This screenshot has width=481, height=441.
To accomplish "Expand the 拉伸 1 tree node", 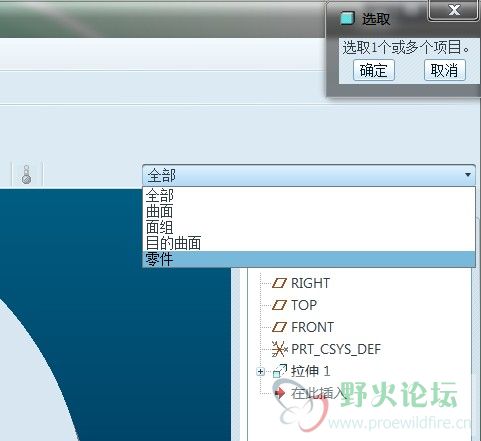I will coord(261,371).
